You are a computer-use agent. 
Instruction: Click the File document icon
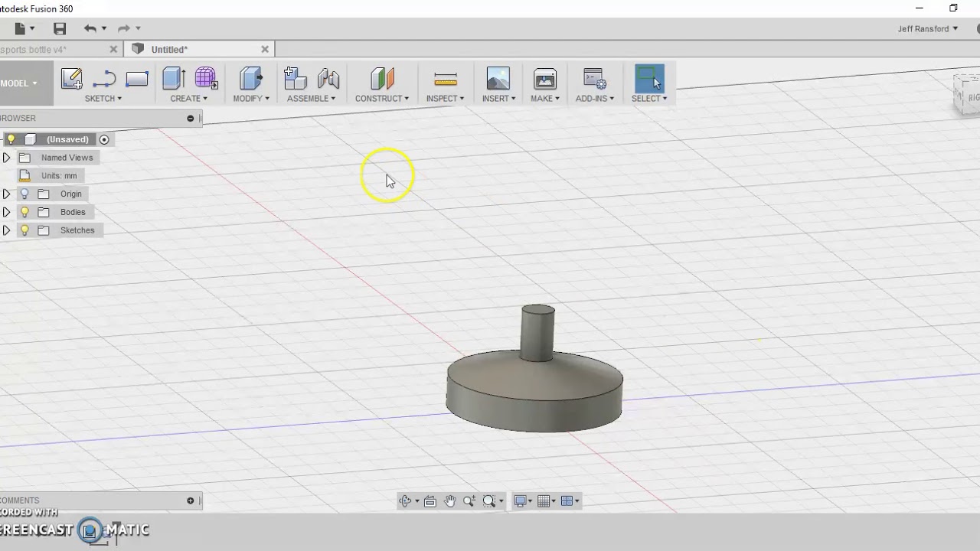20,28
